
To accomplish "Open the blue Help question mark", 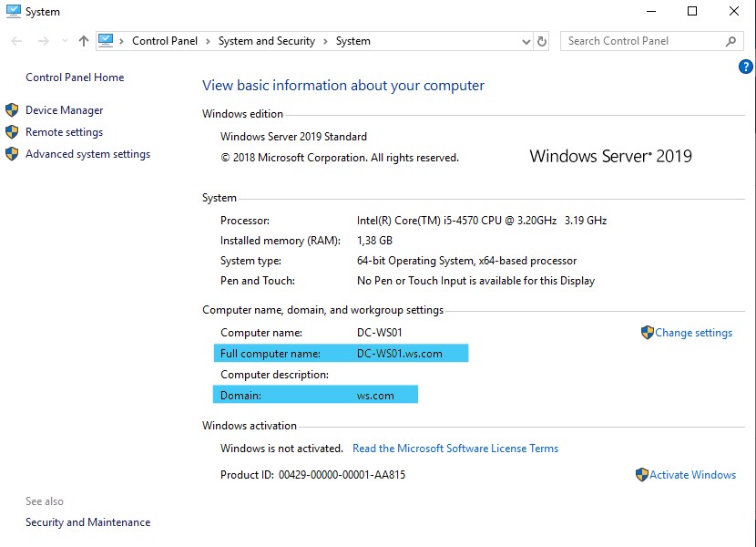I will [x=745, y=67].
